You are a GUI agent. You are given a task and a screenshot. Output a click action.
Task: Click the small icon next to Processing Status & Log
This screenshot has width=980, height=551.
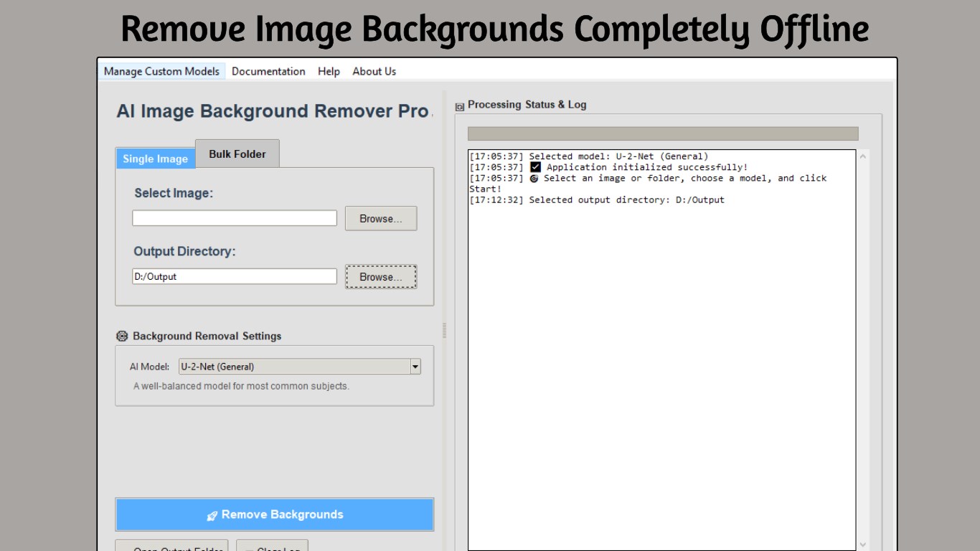tap(458, 105)
